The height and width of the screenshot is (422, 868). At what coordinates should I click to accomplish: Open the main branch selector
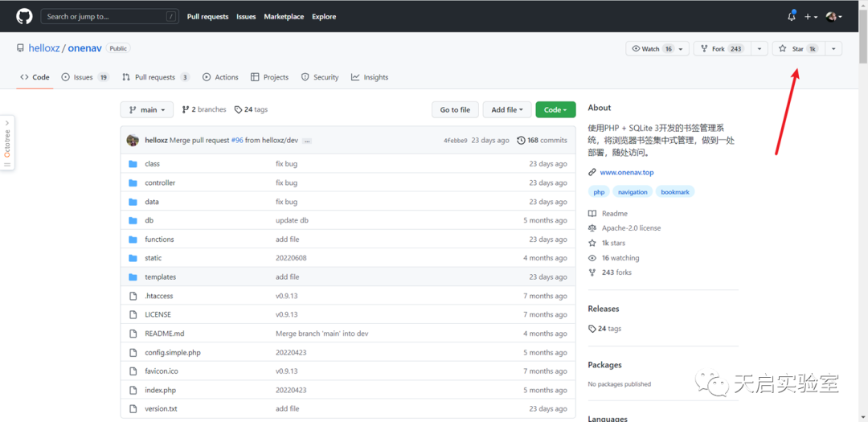(147, 109)
